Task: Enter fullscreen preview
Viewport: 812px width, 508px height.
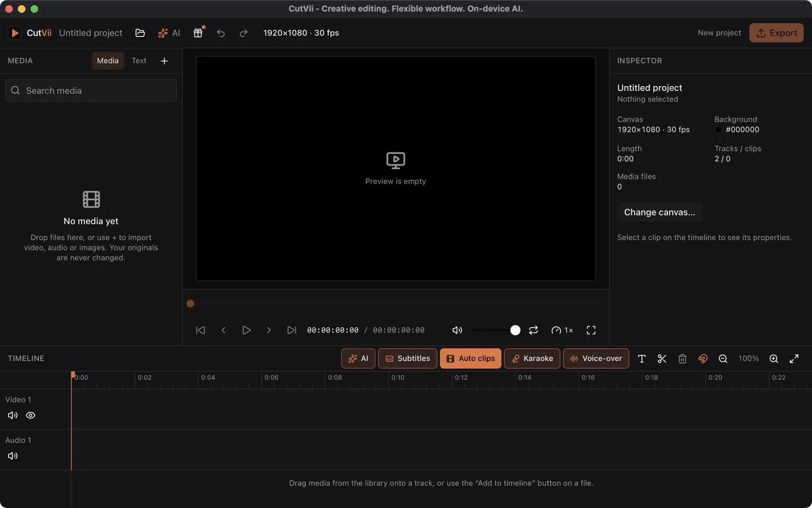Action: point(591,330)
